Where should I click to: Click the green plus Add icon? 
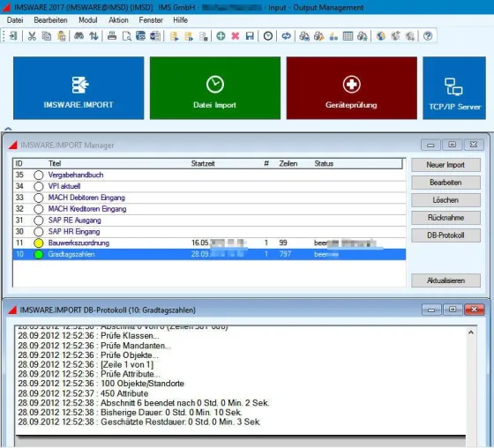coord(221,36)
